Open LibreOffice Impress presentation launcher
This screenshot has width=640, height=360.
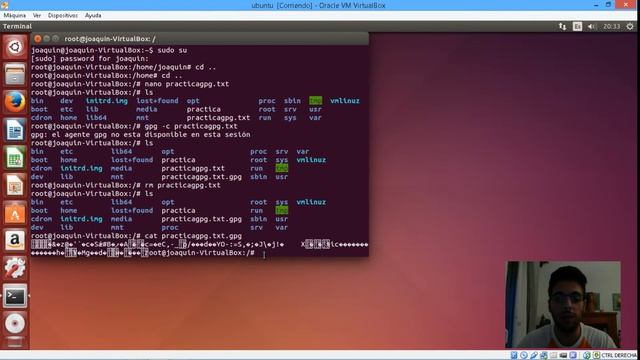[x=15, y=185]
